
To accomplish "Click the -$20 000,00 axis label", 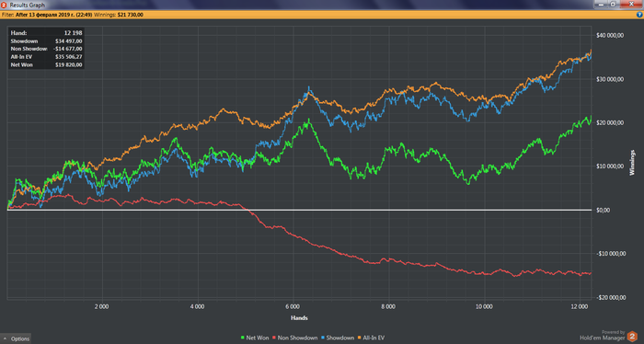I will pos(611,298).
